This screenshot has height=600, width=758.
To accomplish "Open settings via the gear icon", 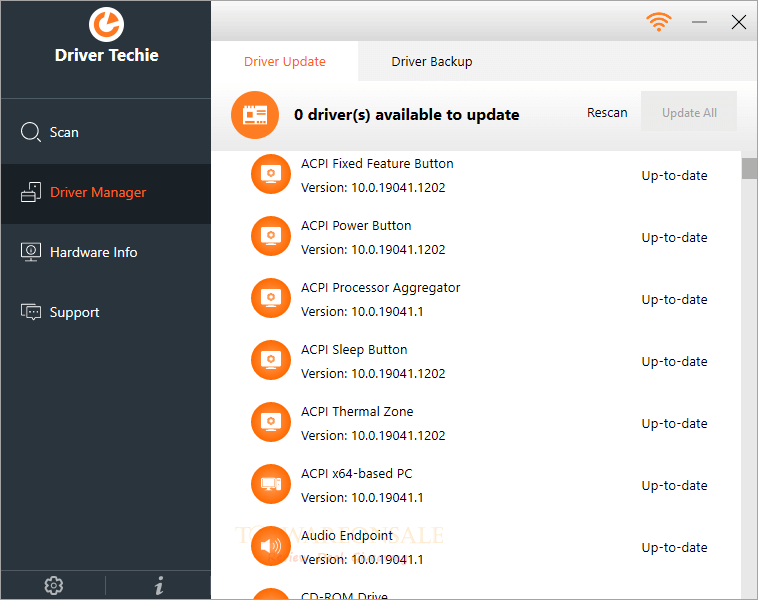I will [x=54, y=585].
